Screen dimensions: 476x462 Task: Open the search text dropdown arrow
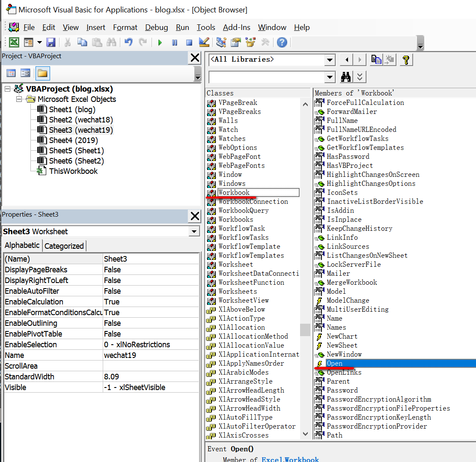tap(329, 77)
